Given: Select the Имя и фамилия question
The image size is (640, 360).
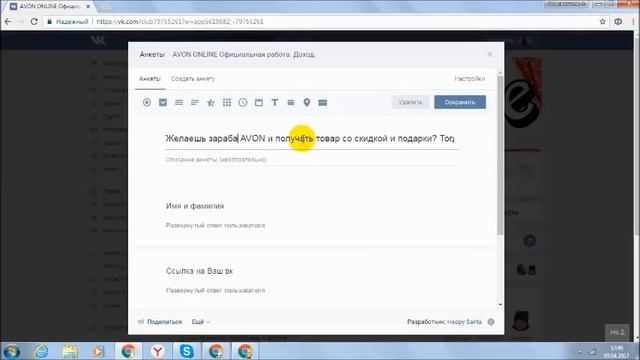Looking at the screenshot, I should click(195, 206).
